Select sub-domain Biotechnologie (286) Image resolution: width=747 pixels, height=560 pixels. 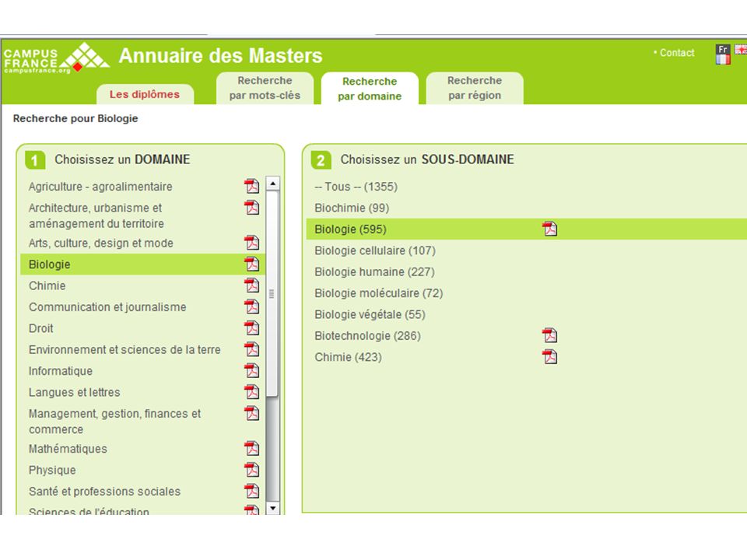(368, 336)
